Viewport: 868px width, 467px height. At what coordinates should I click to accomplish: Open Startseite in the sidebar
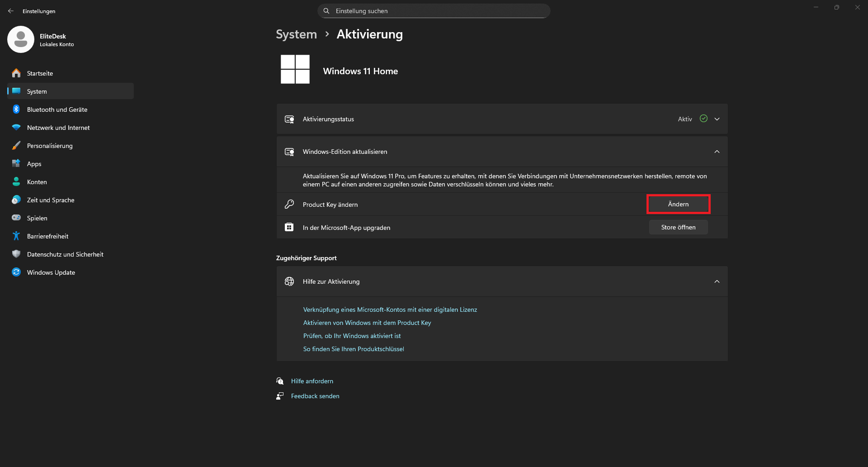(x=71, y=73)
